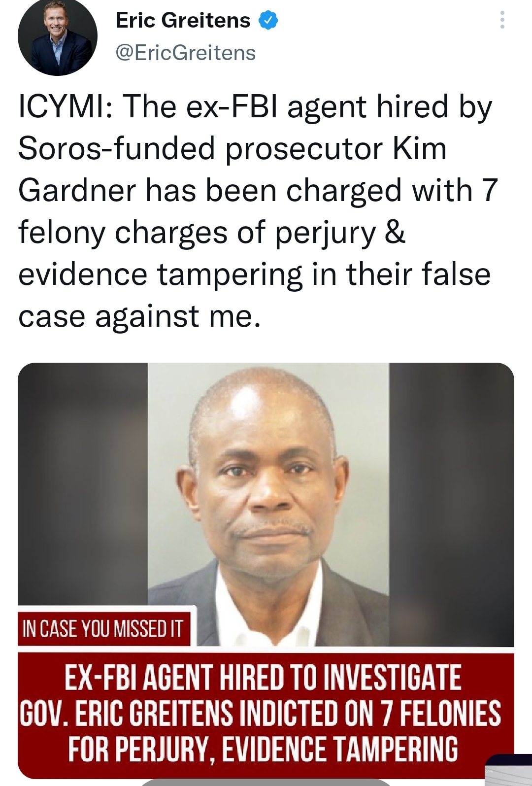Click the FOR PERJURY, EVIDENCE TAMPERING line
Screen dimensions: 532x786
[263, 750]
